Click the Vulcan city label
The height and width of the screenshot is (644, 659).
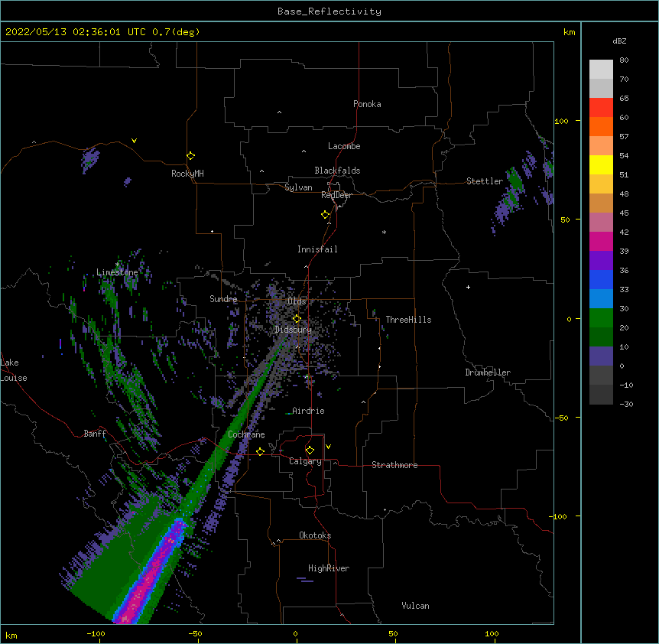(415, 606)
